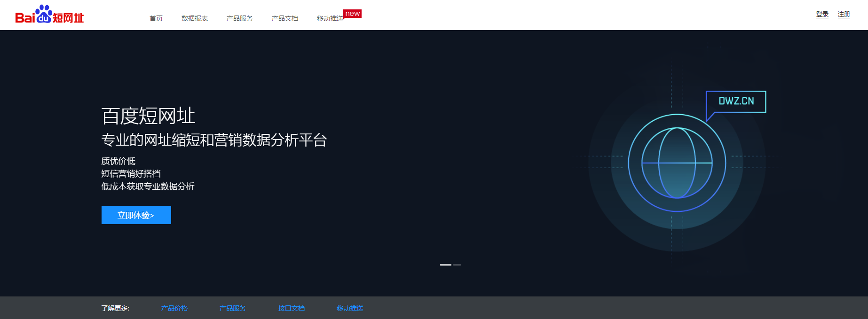Click the 低成本获取专业数据分析 text line
The image size is (868, 319).
click(x=148, y=187)
